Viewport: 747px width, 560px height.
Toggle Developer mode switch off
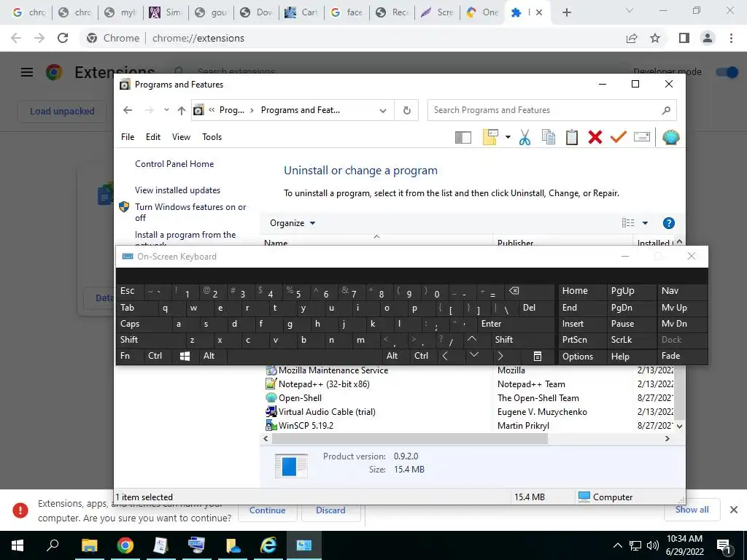point(727,72)
